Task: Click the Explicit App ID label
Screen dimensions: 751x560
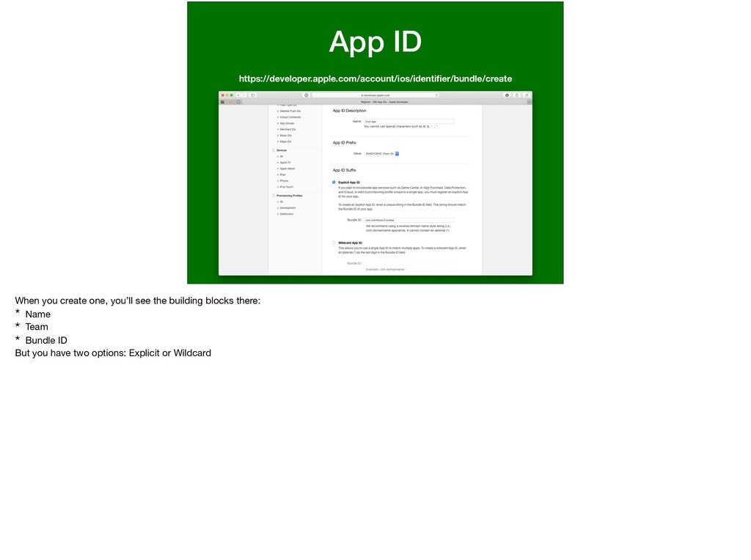Action: [x=348, y=183]
